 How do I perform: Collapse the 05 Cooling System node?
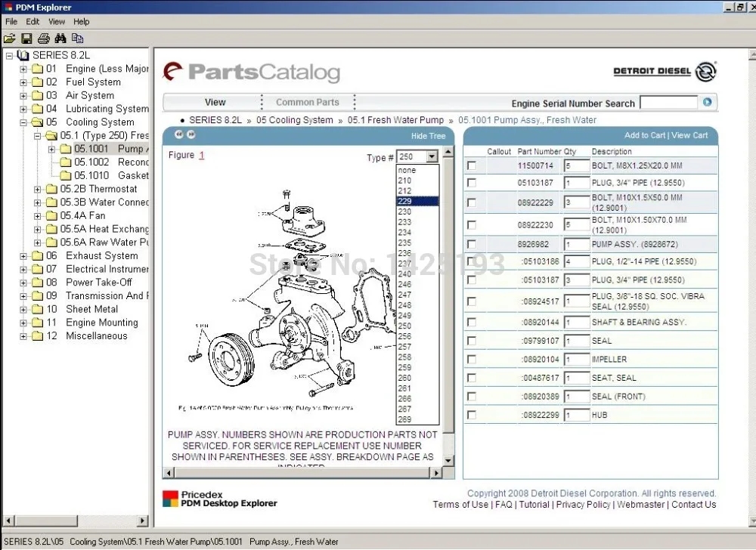point(23,122)
